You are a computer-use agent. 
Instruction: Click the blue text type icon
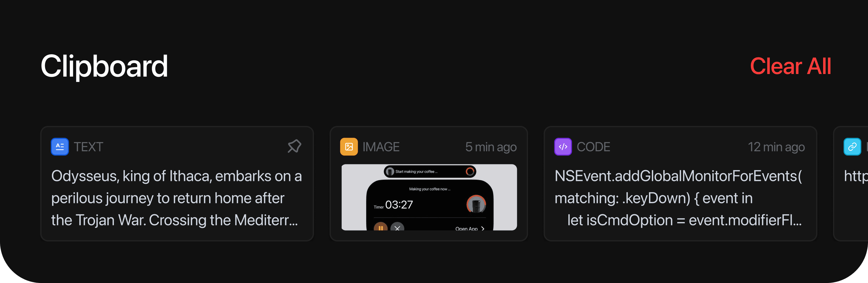click(60, 147)
